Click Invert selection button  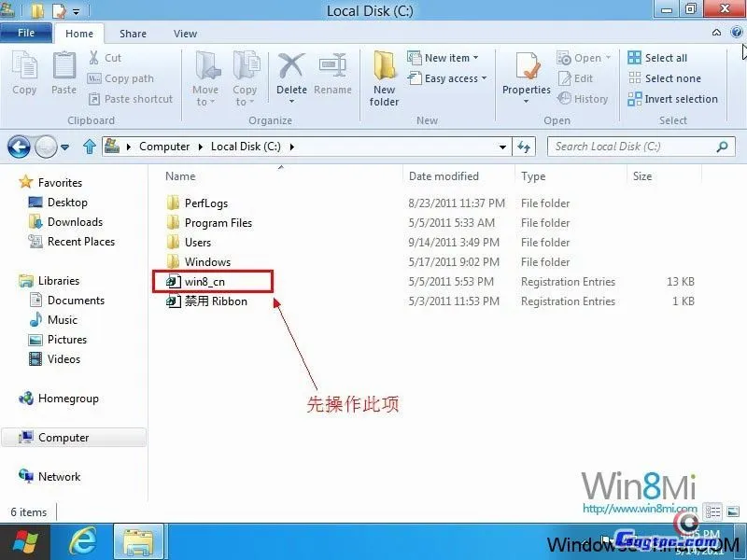point(672,99)
